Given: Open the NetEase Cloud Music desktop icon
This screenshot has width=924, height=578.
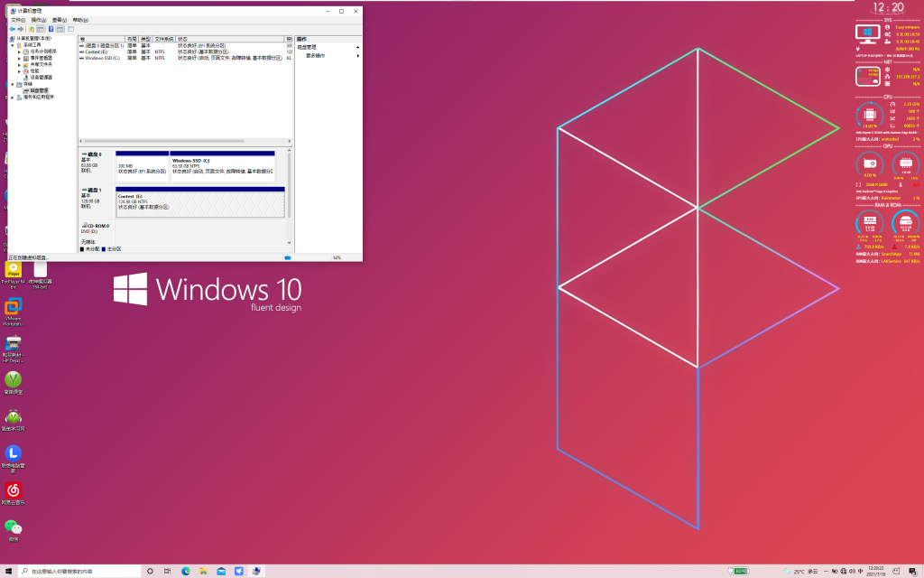Looking at the screenshot, I should tap(13, 494).
